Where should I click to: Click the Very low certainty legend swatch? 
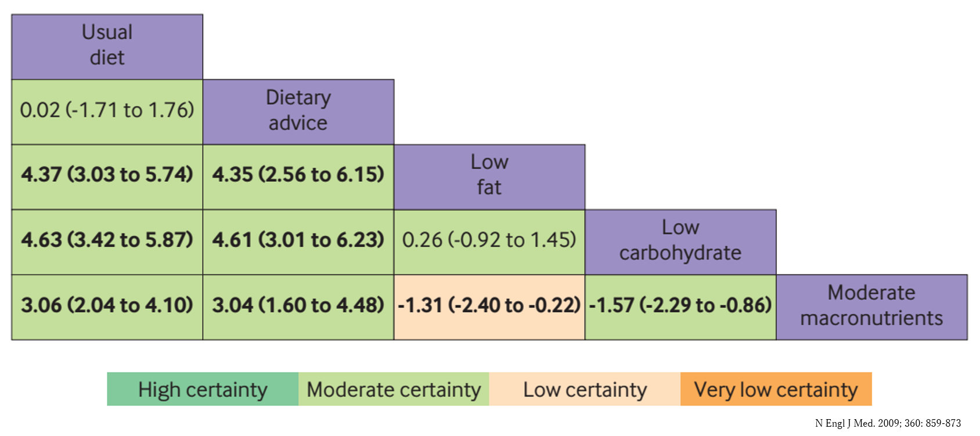(776, 389)
